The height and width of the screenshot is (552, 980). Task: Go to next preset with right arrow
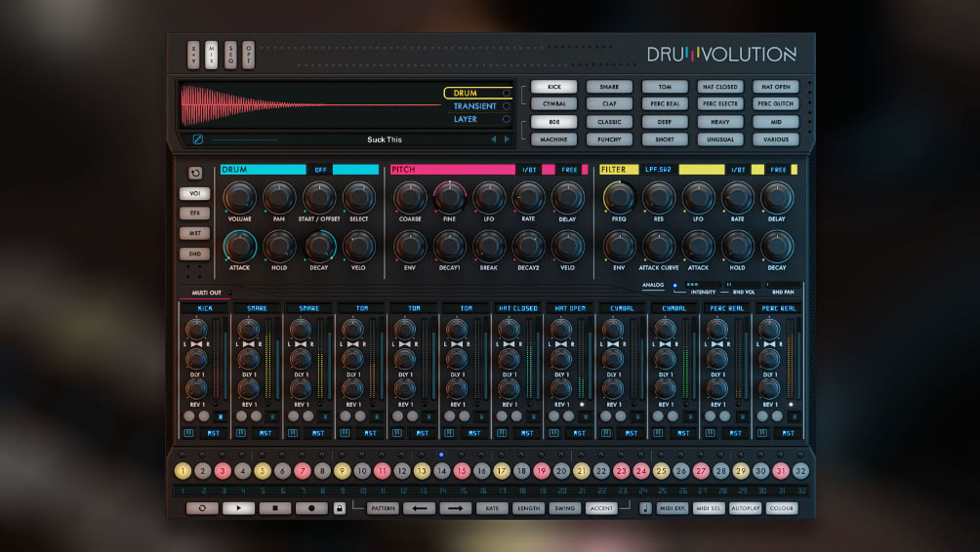click(x=507, y=139)
